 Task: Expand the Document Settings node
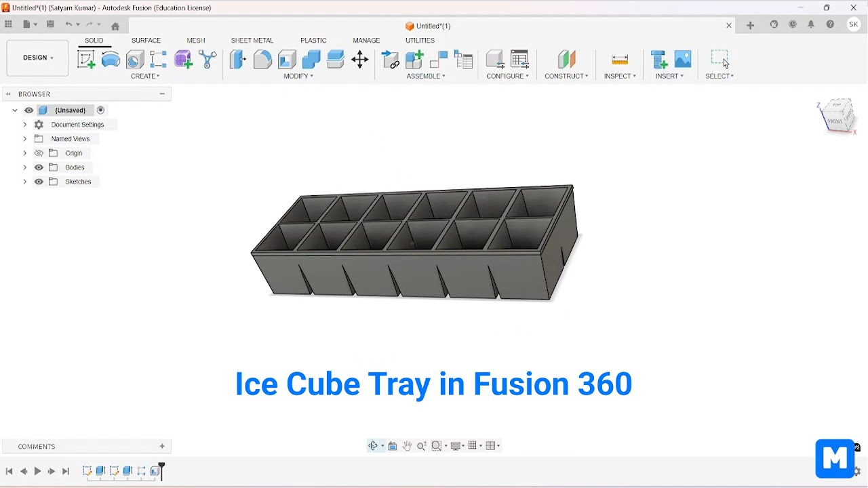point(24,125)
